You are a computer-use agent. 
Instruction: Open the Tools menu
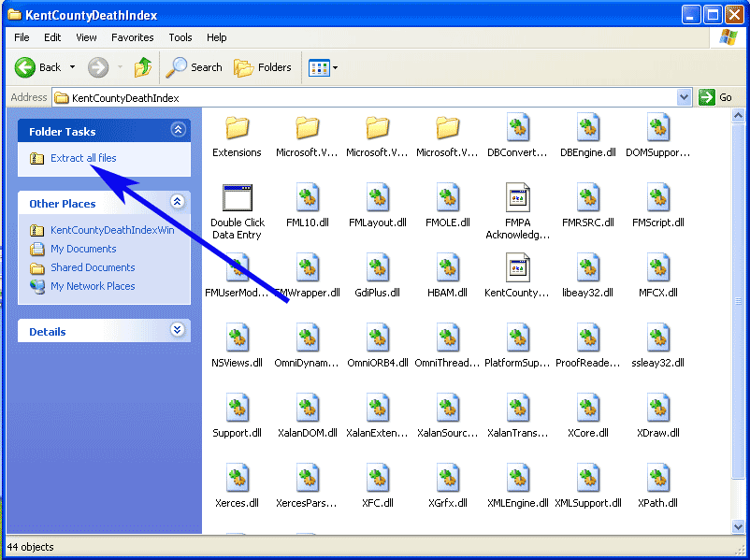[x=180, y=37]
